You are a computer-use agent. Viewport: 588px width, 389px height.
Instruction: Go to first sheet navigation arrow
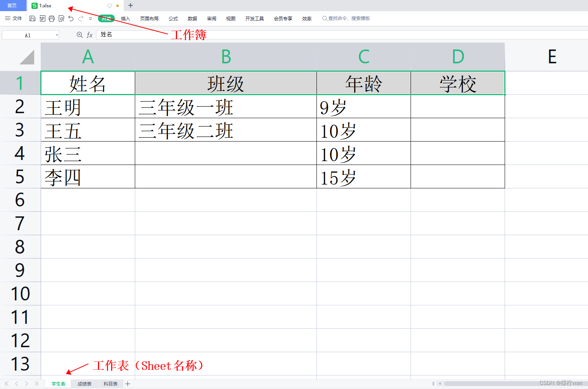(7, 384)
